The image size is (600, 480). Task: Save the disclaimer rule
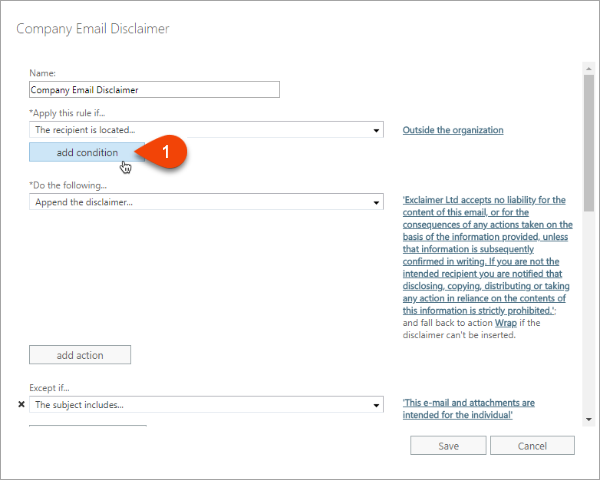pos(448,446)
